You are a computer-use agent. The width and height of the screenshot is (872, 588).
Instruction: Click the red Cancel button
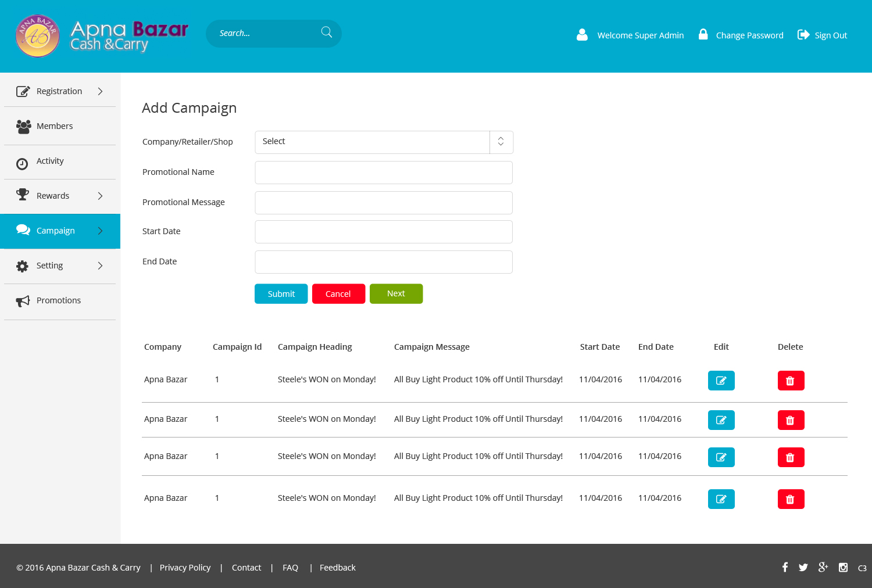pos(338,294)
